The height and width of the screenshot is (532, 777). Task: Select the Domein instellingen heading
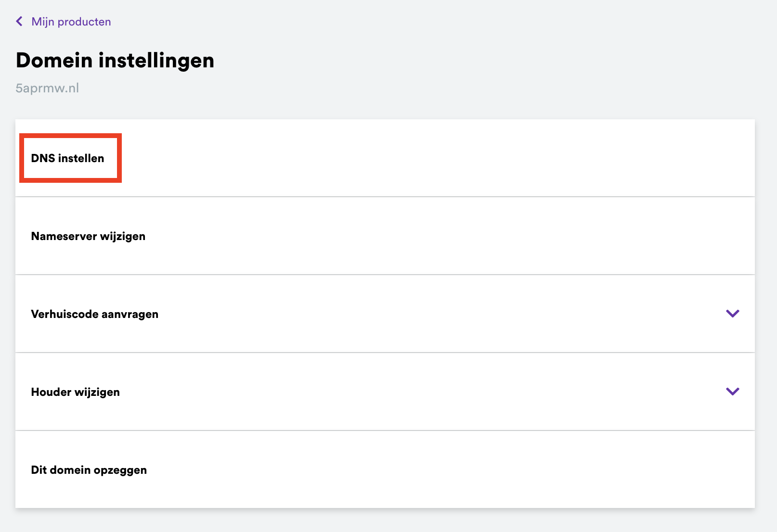115,60
